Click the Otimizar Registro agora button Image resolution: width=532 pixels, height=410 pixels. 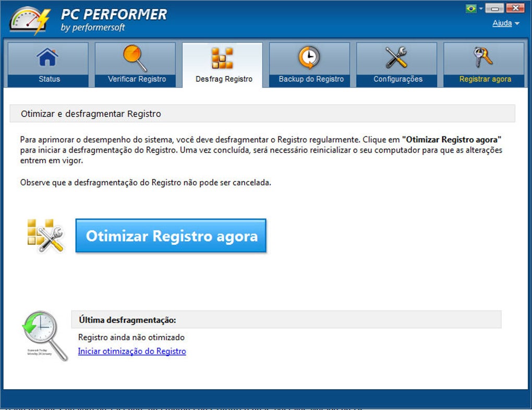point(171,235)
